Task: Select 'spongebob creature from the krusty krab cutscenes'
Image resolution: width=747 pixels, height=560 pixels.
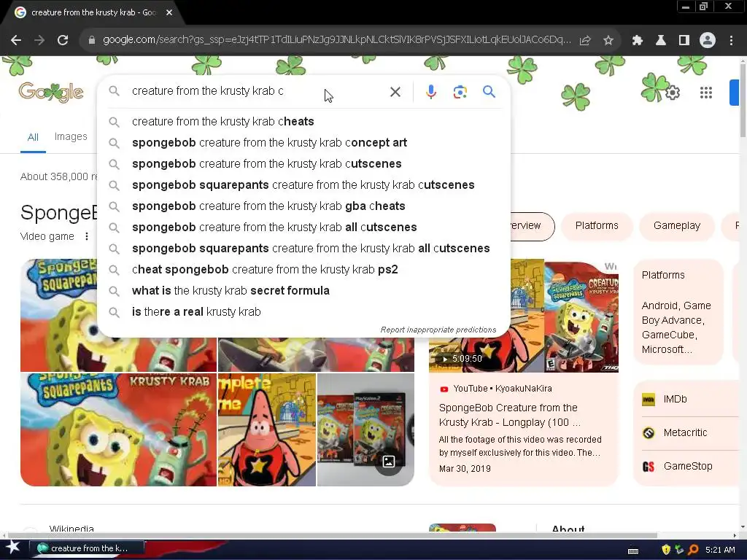Action: point(304,163)
